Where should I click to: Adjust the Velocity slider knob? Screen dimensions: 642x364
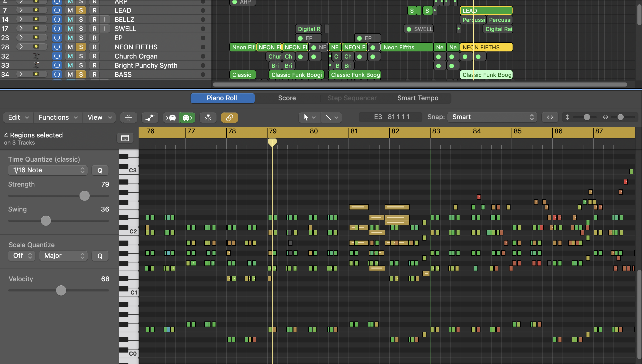(61, 290)
